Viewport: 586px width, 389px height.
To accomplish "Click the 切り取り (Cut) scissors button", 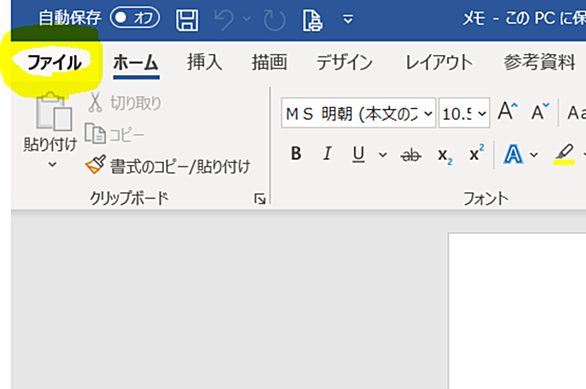I will (124, 103).
